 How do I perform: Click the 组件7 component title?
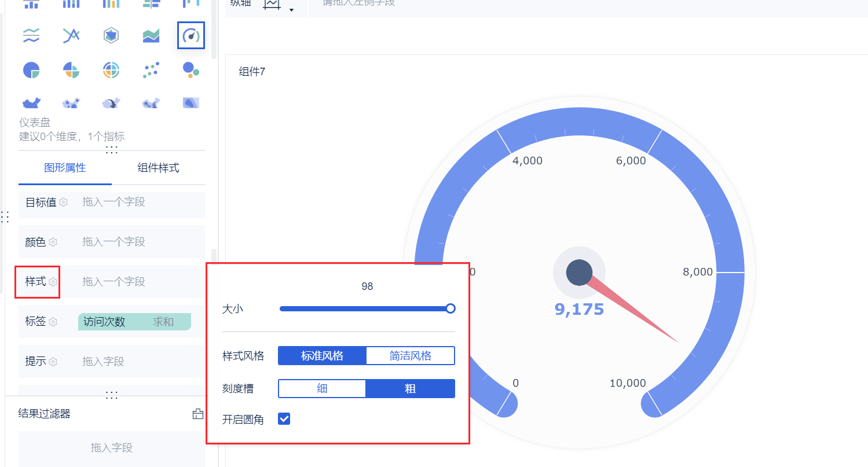[252, 72]
